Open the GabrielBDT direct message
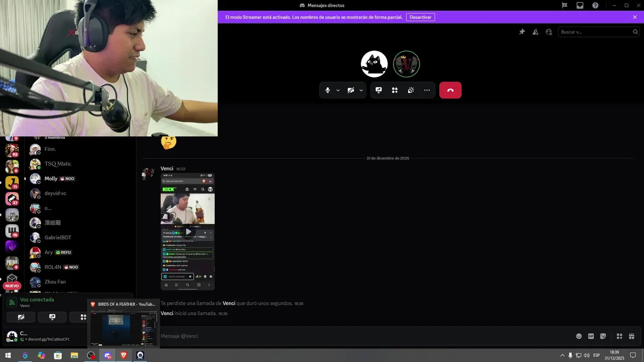This screenshot has width=644, height=362. [x=79, y=237]
